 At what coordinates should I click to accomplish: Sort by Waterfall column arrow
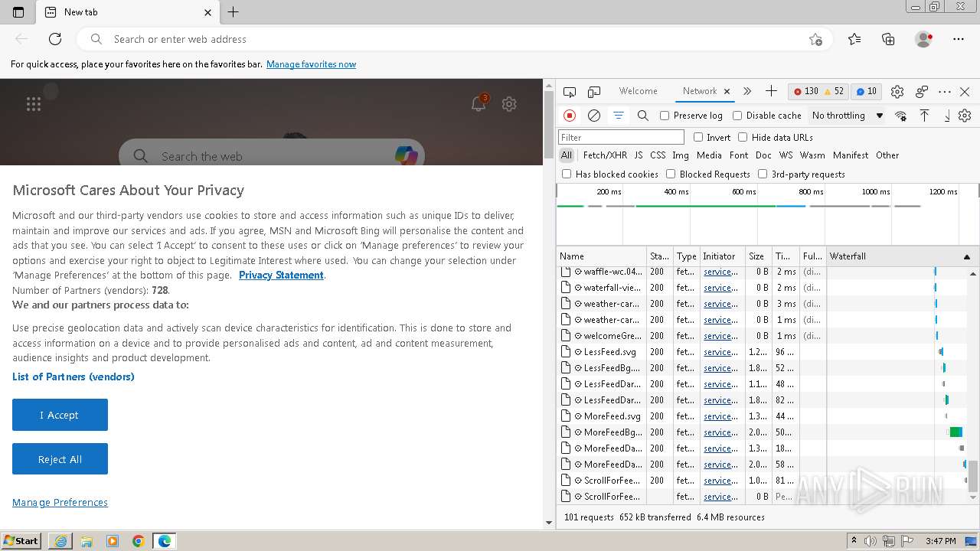tap(966, 256)
